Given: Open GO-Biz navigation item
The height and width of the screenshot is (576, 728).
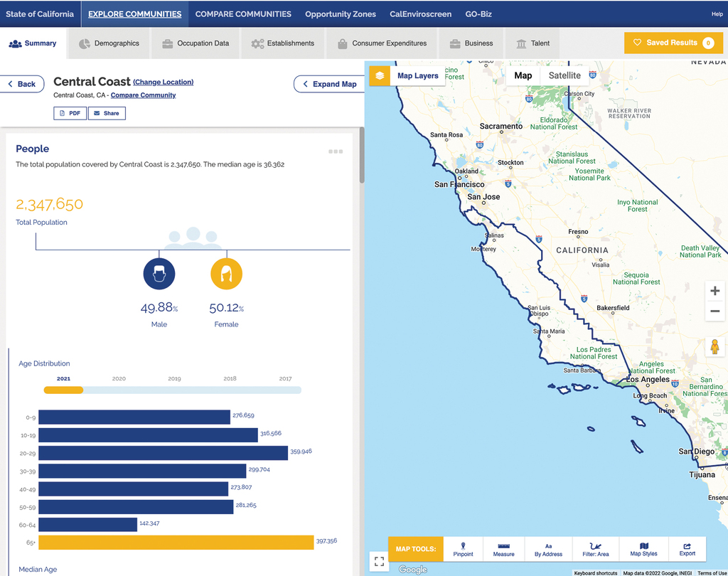Looking at the screenshot, I should (x=478, y=14).
